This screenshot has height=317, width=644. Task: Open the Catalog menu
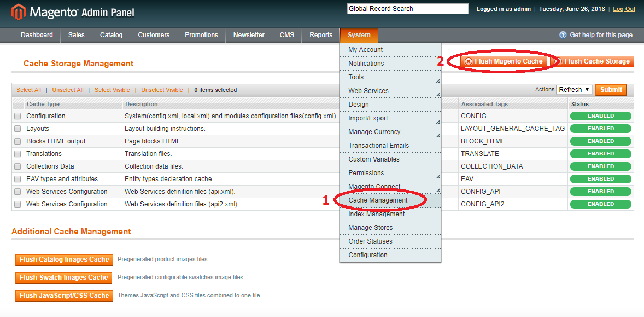tap(111, 35)
